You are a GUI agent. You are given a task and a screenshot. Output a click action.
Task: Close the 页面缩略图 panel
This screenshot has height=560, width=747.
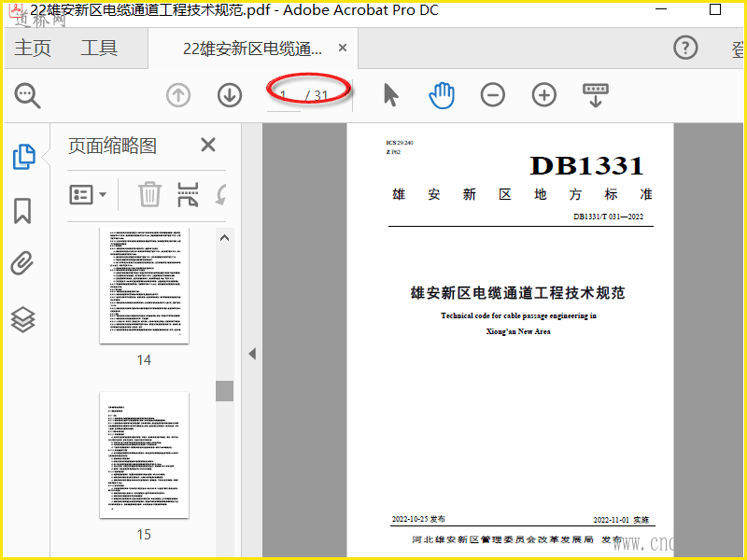(x=208, y=145)
